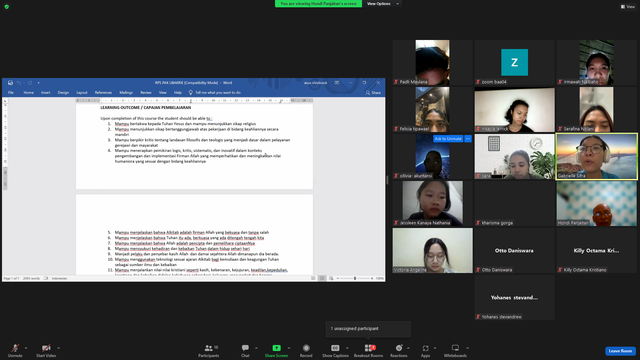
Task: Open the Reactions menu
Action: point(399,350)
